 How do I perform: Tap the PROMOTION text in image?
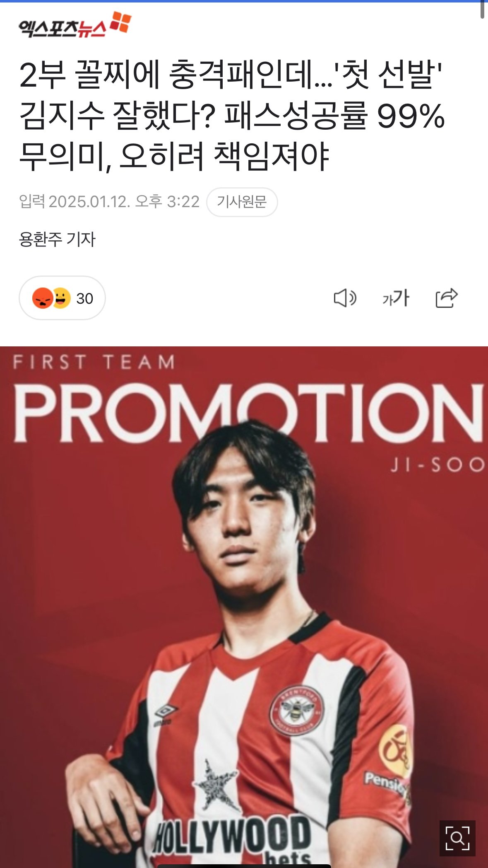point(248,413)
